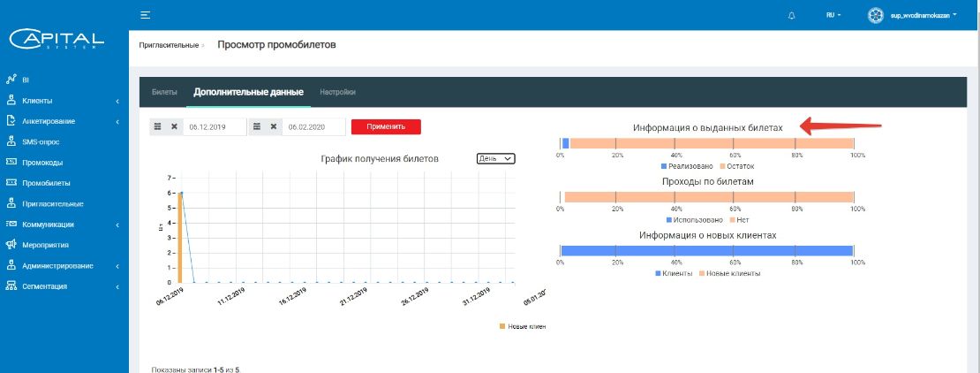Open the RU language dropdown
Image resolution: width=980 pixels, height=373 pixels.
pos(833,15)
